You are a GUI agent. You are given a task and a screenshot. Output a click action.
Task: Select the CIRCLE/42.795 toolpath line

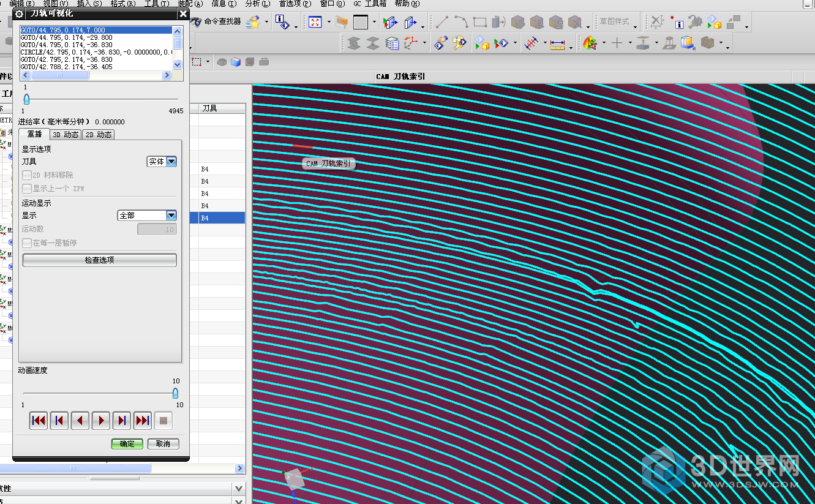96,52
